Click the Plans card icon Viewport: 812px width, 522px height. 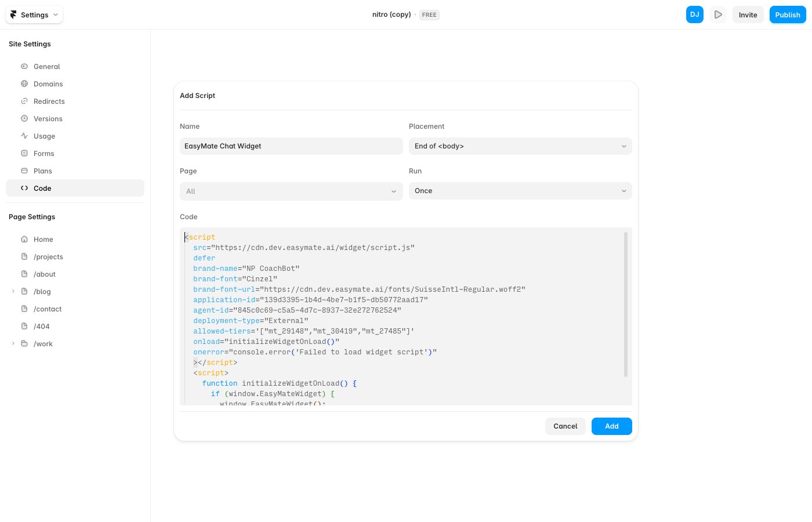pos(24,171)
